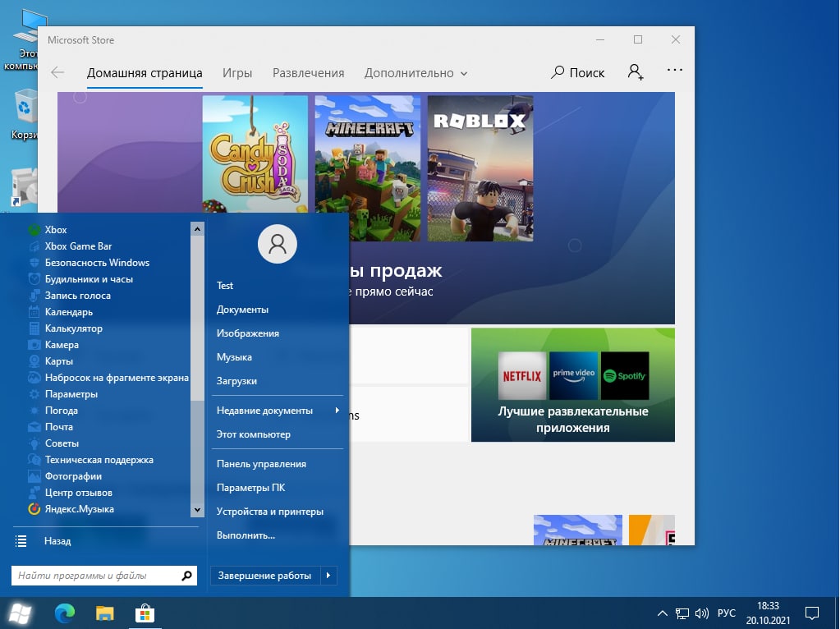Open Набросок на фрагменте экрана icon
This screenshot has height=629, width=840.
[x=34, y=378]
